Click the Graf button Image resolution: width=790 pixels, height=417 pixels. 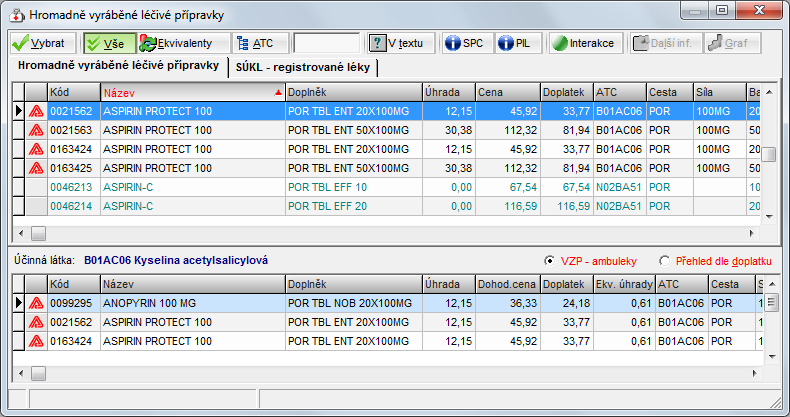732,43
